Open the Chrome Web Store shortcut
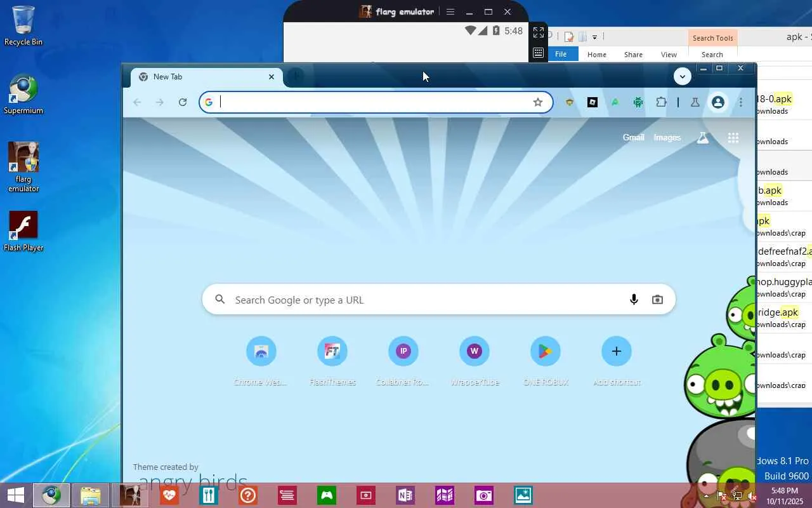Screen dimensions: 812x508 [x=261, y=361]
